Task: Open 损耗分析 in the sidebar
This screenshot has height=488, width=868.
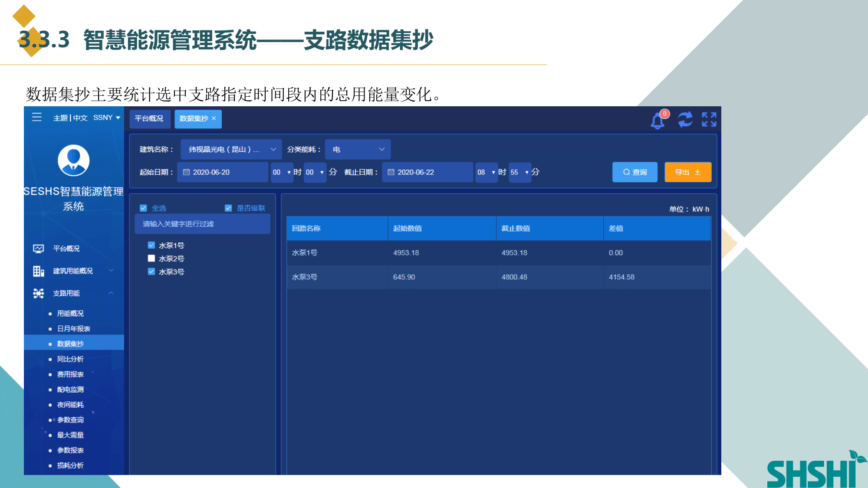Action: (x=70, y=465)
